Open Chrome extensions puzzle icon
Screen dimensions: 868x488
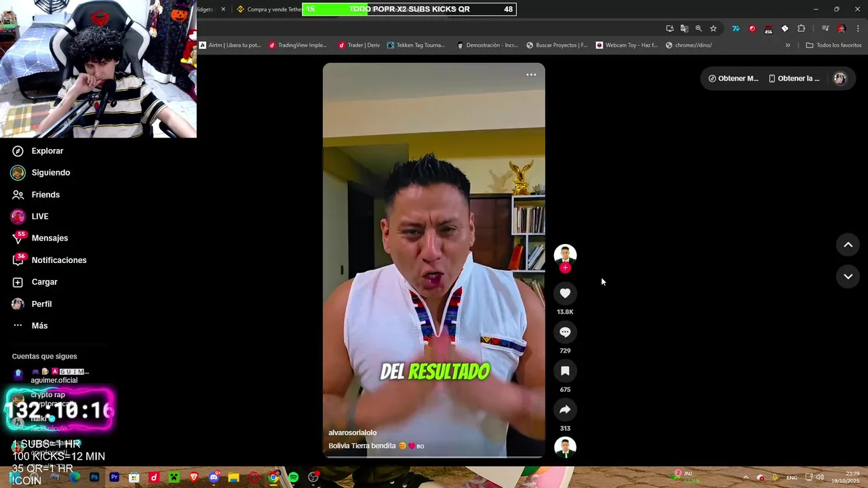801,28
